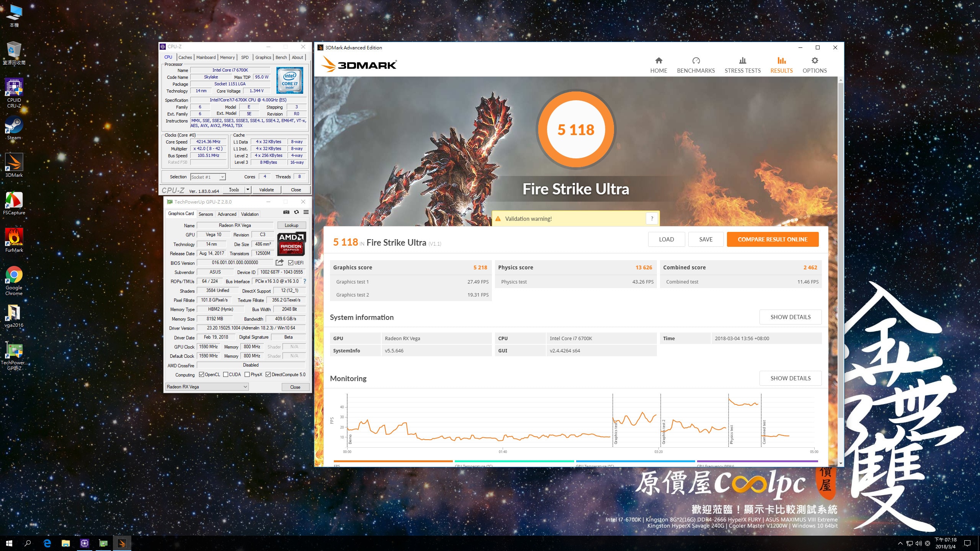980x551 pixels.
Task: Click the Lookup button in GPU-Z
Action: click(291, 225)
